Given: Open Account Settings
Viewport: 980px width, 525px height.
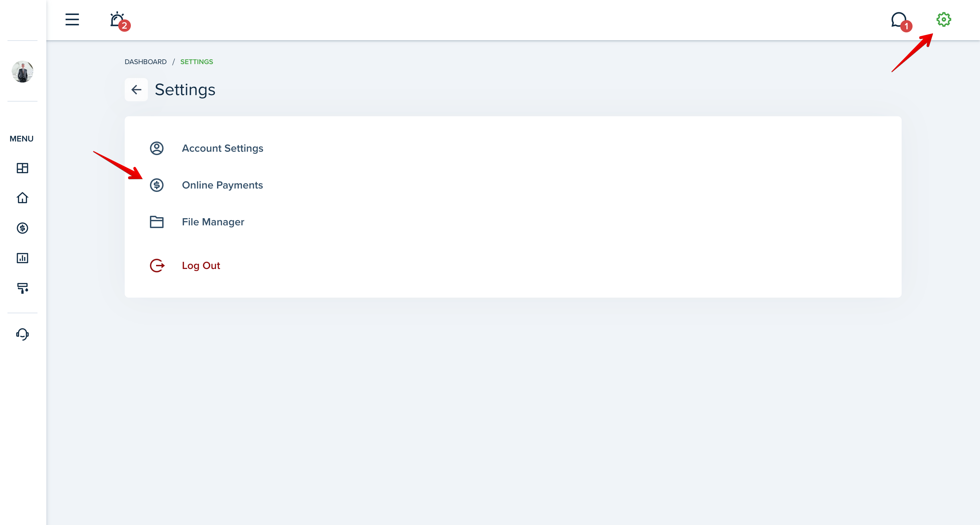Looking at the screenshot, I should pos(223,148).
